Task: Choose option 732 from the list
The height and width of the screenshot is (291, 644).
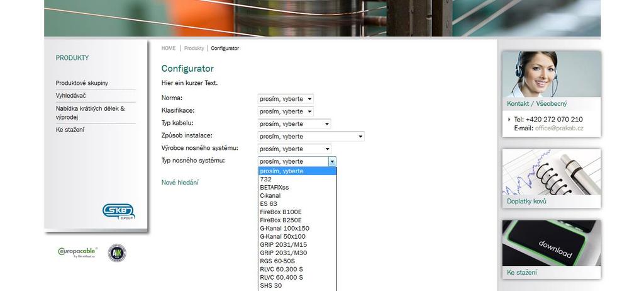Action: (x=297, y=179)
